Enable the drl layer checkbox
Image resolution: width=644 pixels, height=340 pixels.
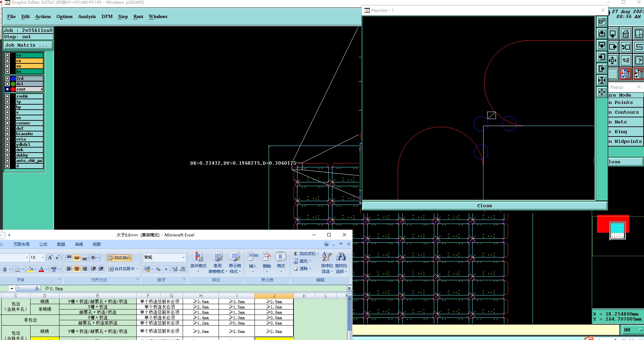[x=7, y=84]
